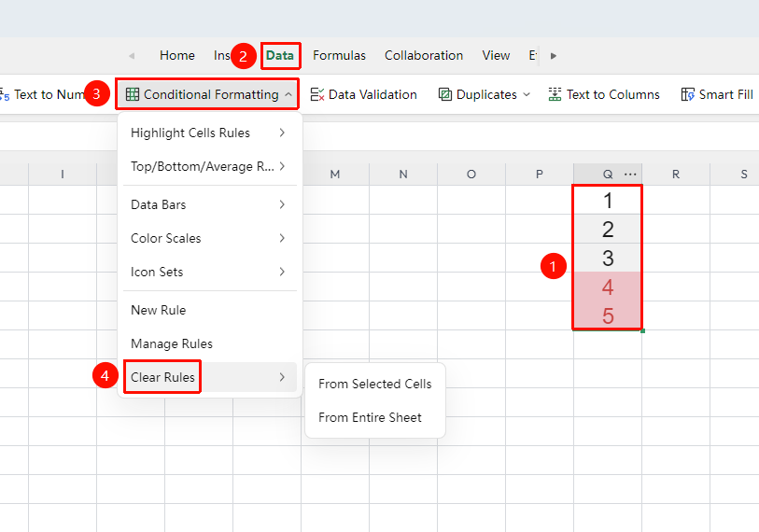Select column header O
The image size is (759, 532).
[x=471, y=175]
